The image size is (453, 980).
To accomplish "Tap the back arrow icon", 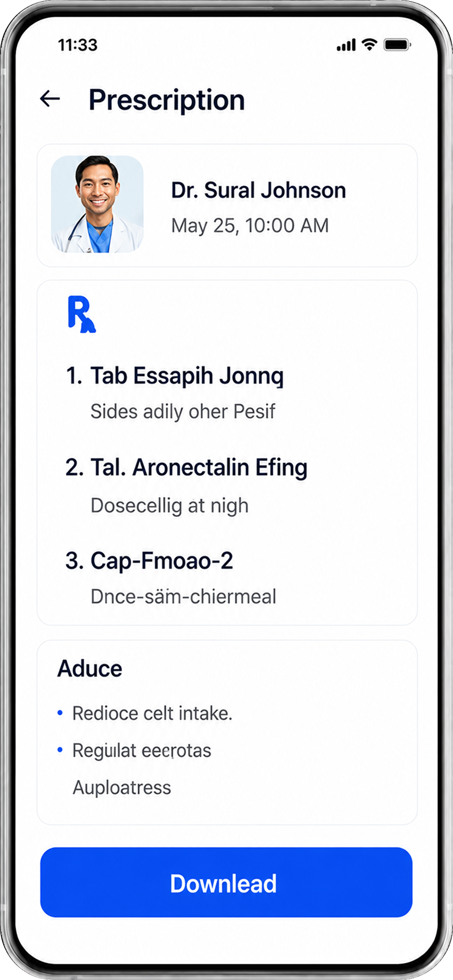I will click(50, 98).
